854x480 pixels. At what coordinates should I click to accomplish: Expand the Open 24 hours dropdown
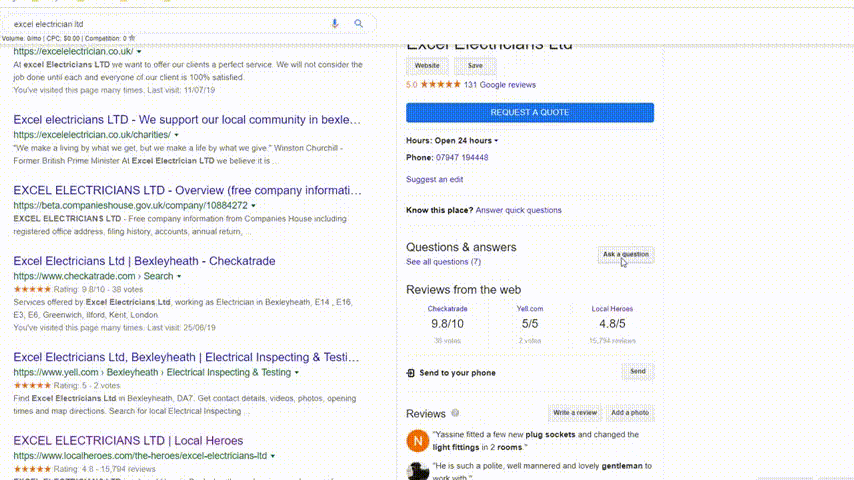(496, 141)
